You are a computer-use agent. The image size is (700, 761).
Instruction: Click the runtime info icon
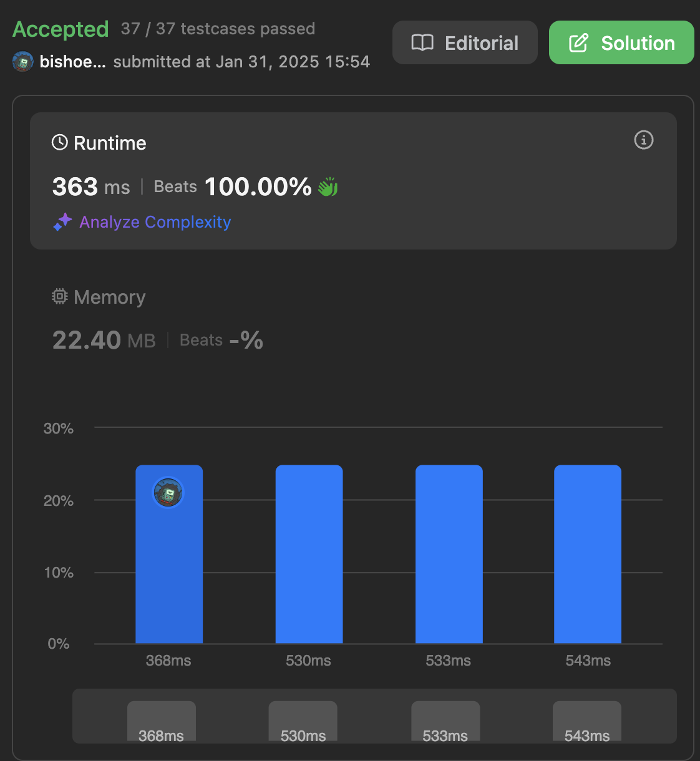point(644,140)
